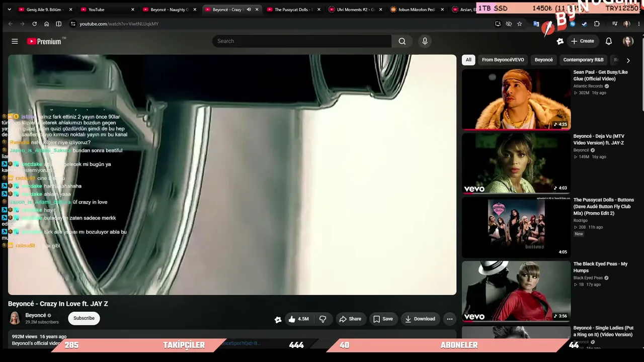The width and height of the screenshot is (644, 362).
Task: Open the browser profile avatar
Action: pos(626,24)
